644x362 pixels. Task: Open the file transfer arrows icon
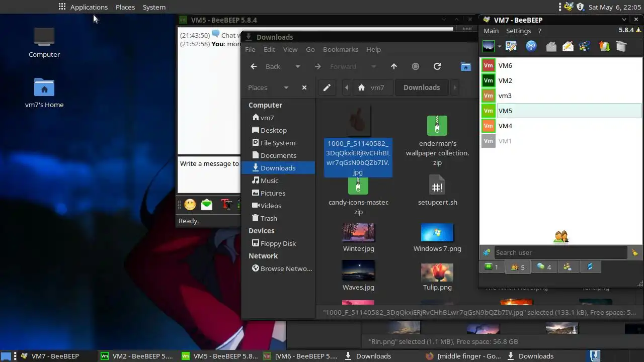tap(604, 46)
